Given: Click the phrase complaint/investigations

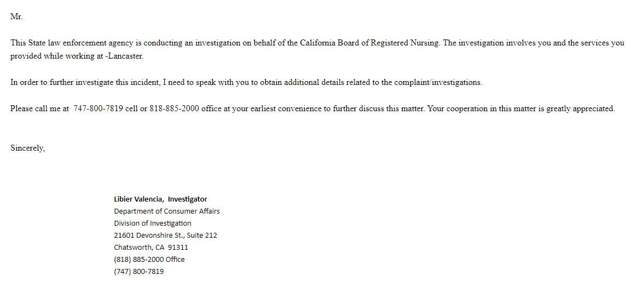Looking at the screenshot, I should pos(438,82).
